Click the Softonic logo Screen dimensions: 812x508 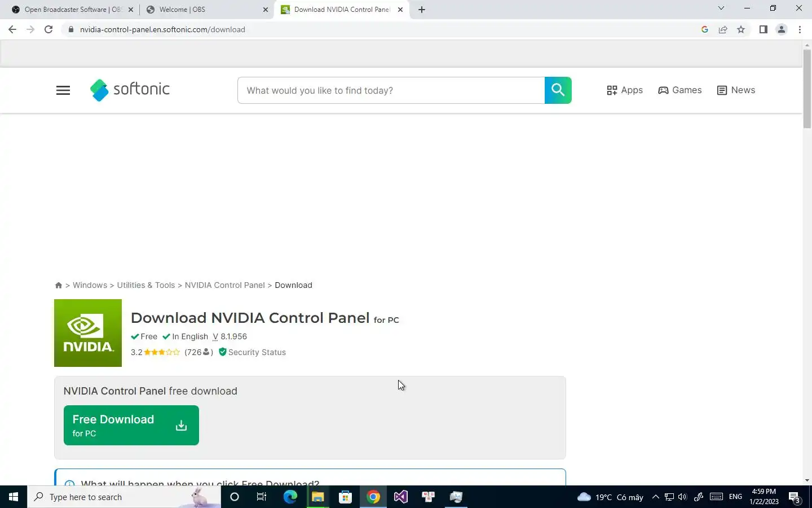(130, 90)
